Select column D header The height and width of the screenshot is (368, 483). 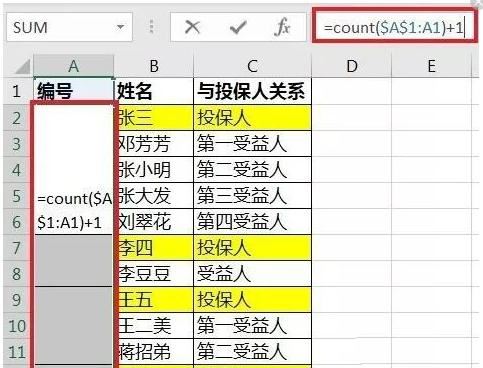352,66
